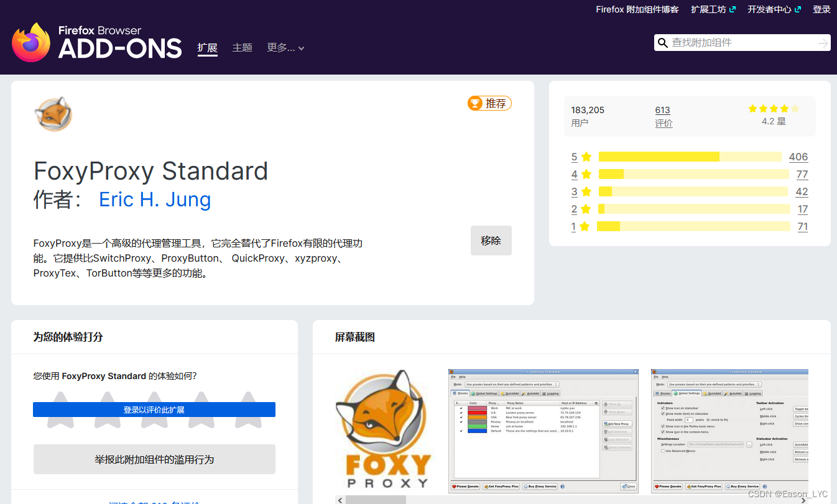Open the 扩展 tab
This screenshot has width=837, height=504.
coord(208,48)
